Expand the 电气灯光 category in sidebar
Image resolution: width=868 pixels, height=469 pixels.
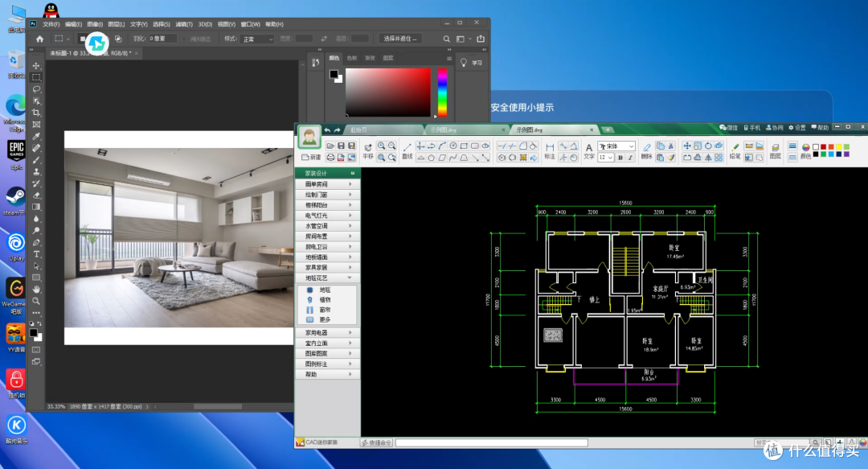pos(328,215)
